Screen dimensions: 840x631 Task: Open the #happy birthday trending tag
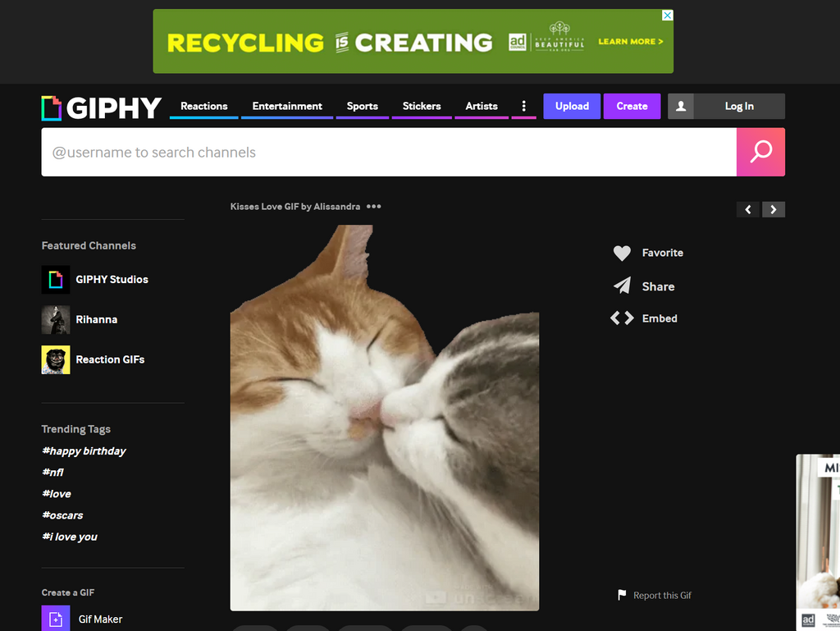[84, 451]
